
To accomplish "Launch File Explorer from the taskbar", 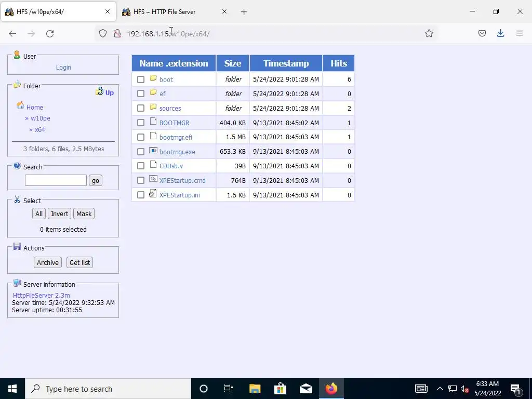I will tap(255, 389).
